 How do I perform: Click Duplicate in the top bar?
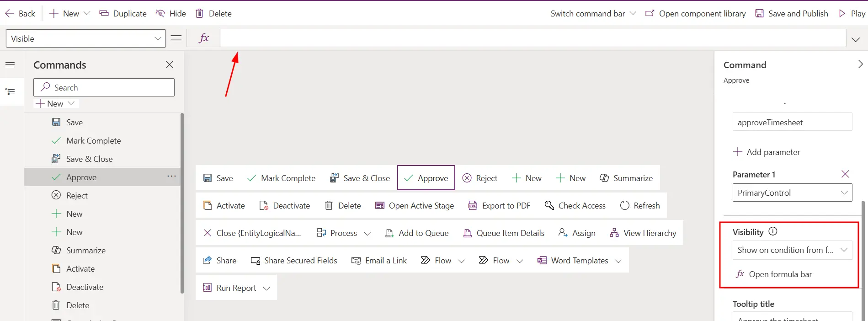pyautogui.click(x=123, y=13)
